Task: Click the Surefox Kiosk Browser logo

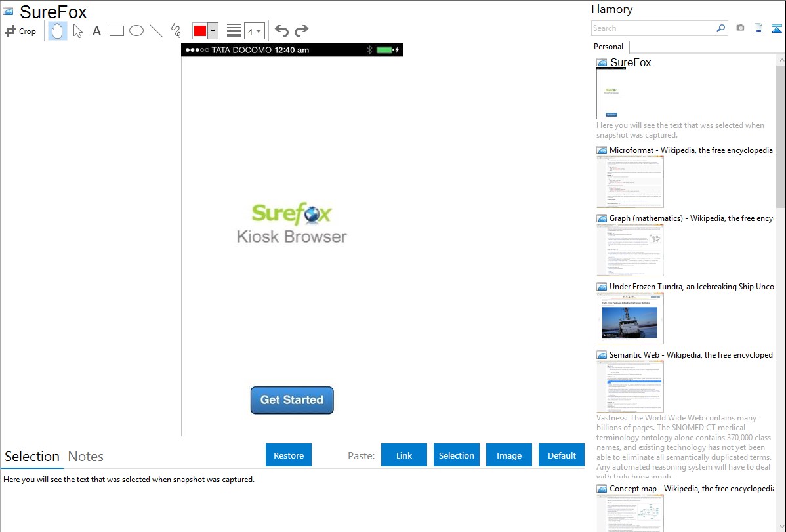Action: coord(292,223)
